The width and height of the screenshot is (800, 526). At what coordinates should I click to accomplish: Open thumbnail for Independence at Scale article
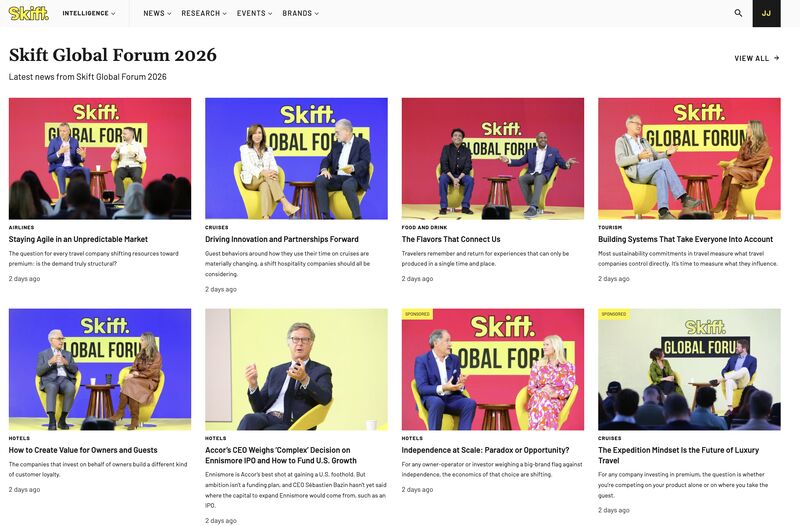(493, 369)
